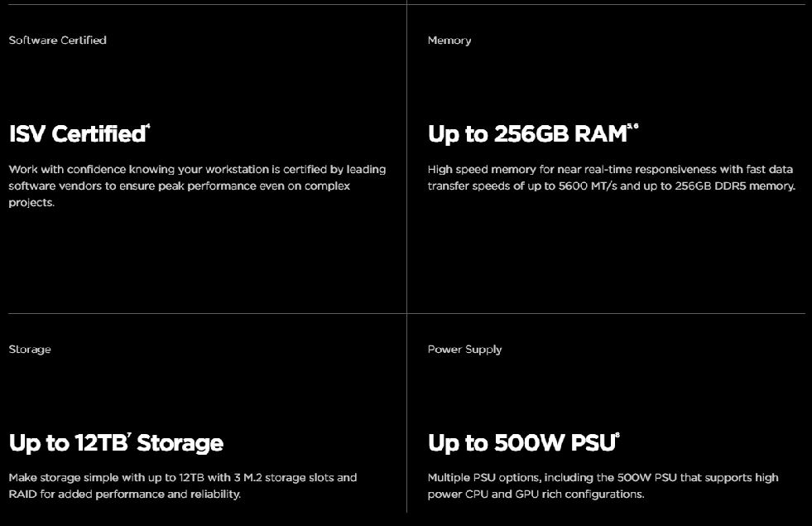Click the high speed memory description paragraph
This screenshot has height=526, width=812.
tap(611, 177)
